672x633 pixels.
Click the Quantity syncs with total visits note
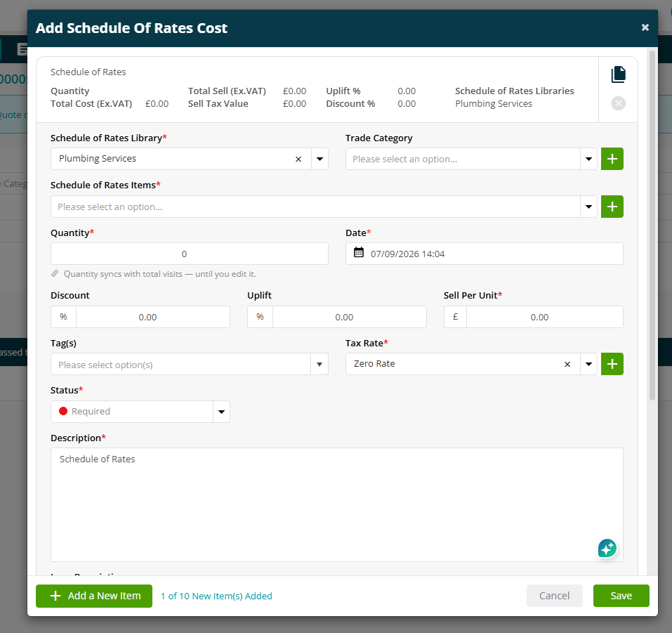(160, 274)
